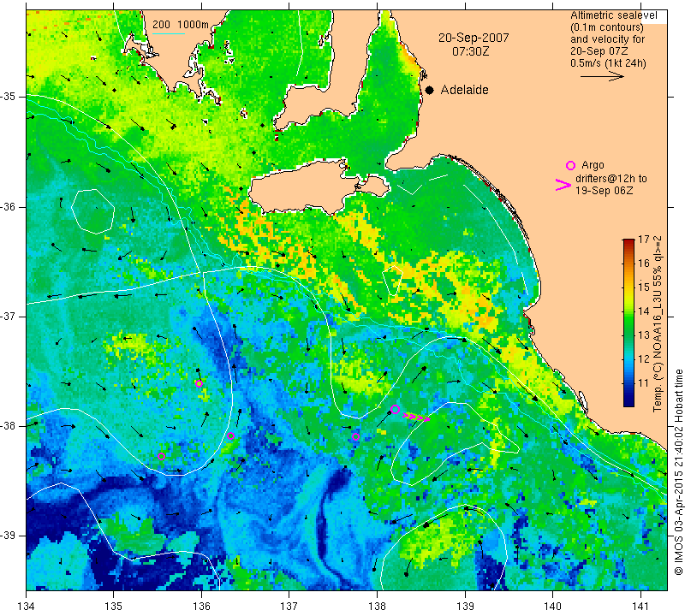
Task: Click the latitude axis label -35
Action: pos(9,97)
